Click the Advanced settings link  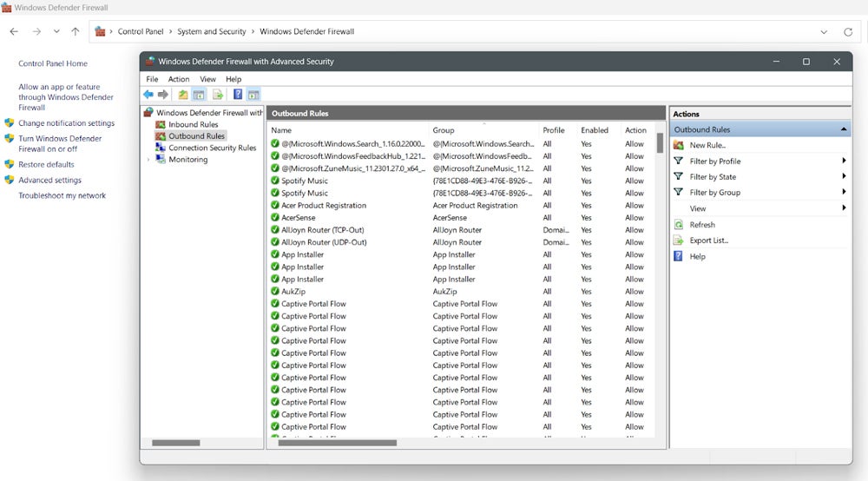49,181
